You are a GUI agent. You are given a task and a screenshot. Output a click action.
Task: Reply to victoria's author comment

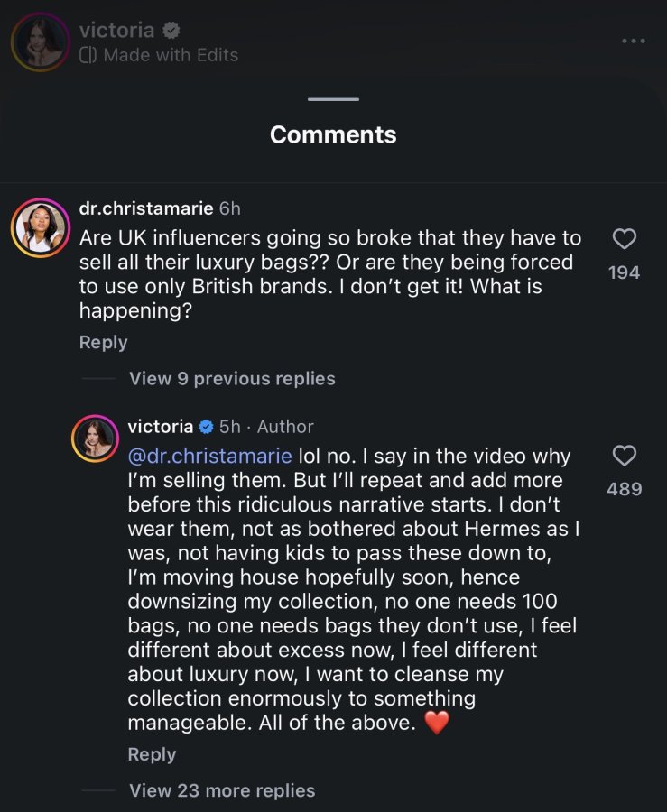pos(152,754)
